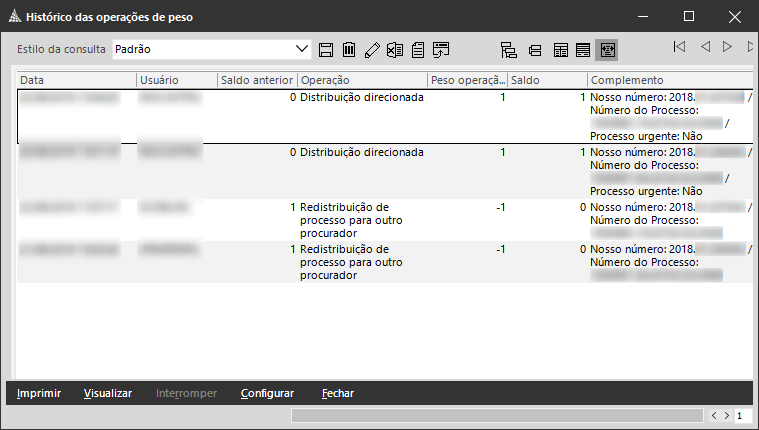Click Visualizar in the bottom bar
Viewport: 759px width, 430px height.
point(108,393)
